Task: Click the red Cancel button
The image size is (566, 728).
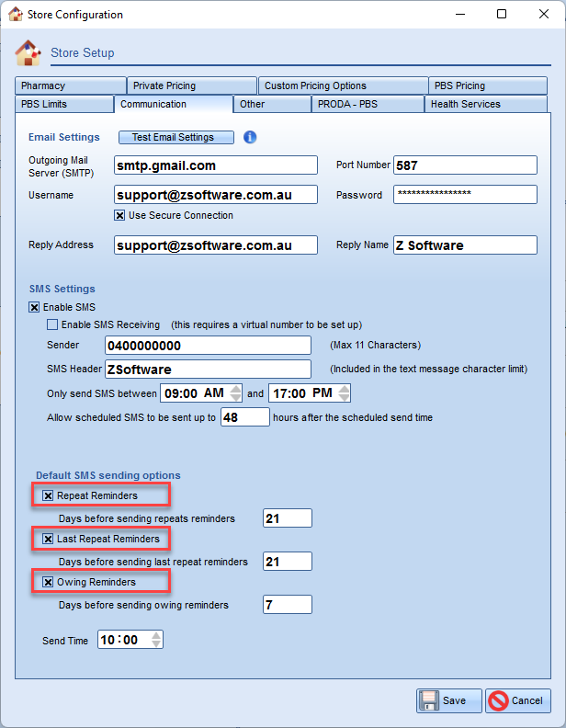Action: click(518, 700)
